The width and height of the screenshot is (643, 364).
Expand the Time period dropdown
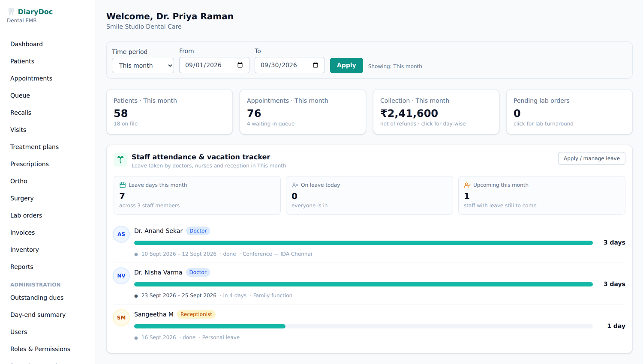143,66
